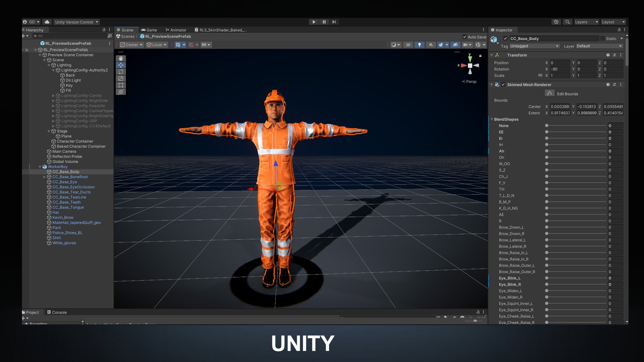Image resolution: width=644 pixels, height=362 pixels.
Task: Toggle the Auto Save checkbox
Action: pyautogui.click(x=465, y=37)
